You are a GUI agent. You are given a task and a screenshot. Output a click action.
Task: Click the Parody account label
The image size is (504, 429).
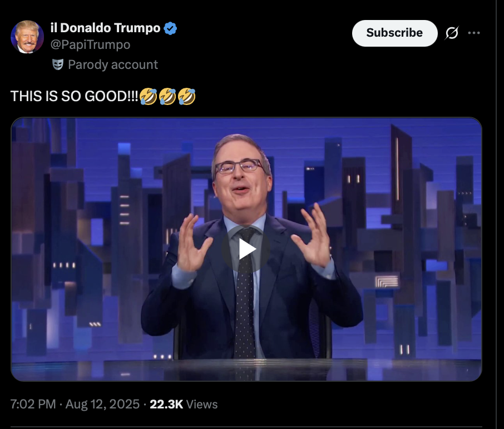[x=113, y=64]
